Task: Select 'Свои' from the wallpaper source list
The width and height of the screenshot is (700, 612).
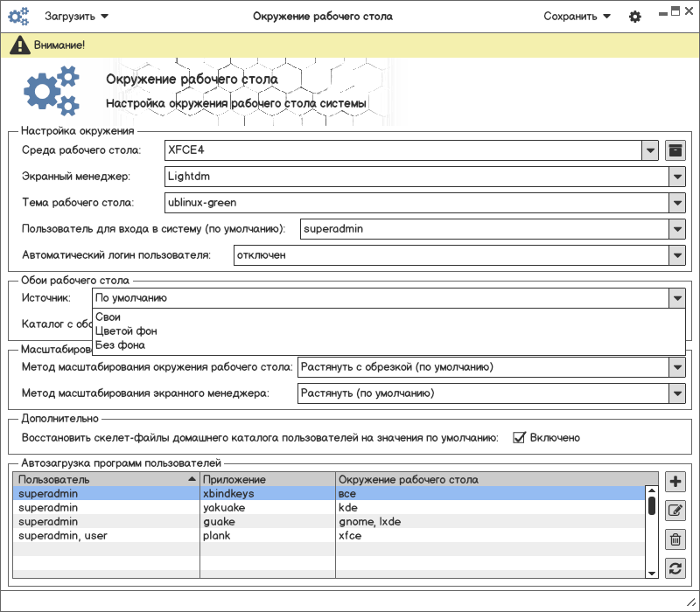Action: (x=108, y=316)
